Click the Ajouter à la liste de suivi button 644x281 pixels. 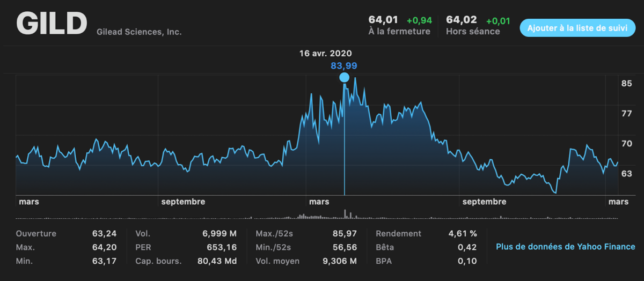pyautogui.click(x=577, y=27)
